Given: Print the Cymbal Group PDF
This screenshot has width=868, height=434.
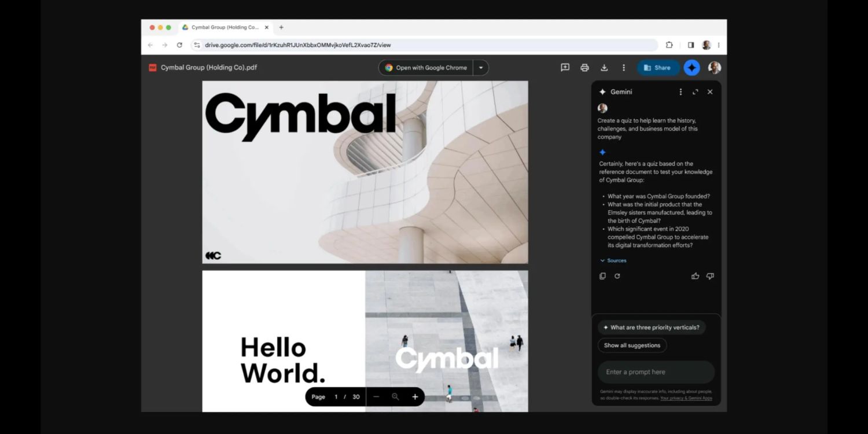Looking at the screenshot, I should click(x=584, y=68).
